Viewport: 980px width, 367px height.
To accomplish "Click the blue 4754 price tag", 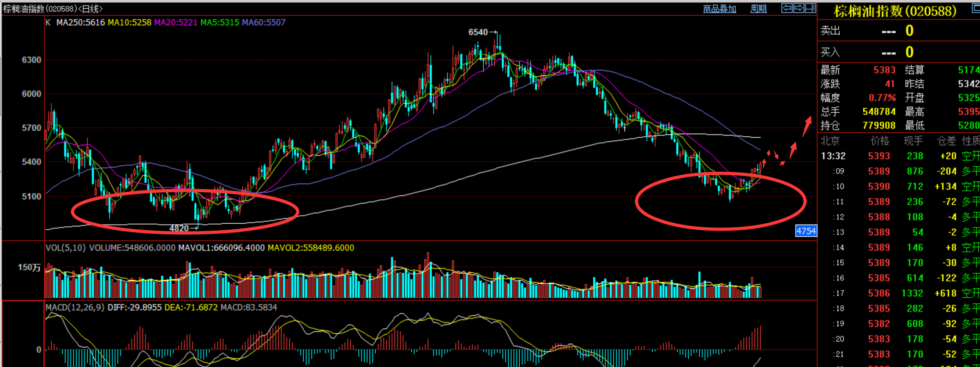I will pyautogui.click(x=806, y=231).
